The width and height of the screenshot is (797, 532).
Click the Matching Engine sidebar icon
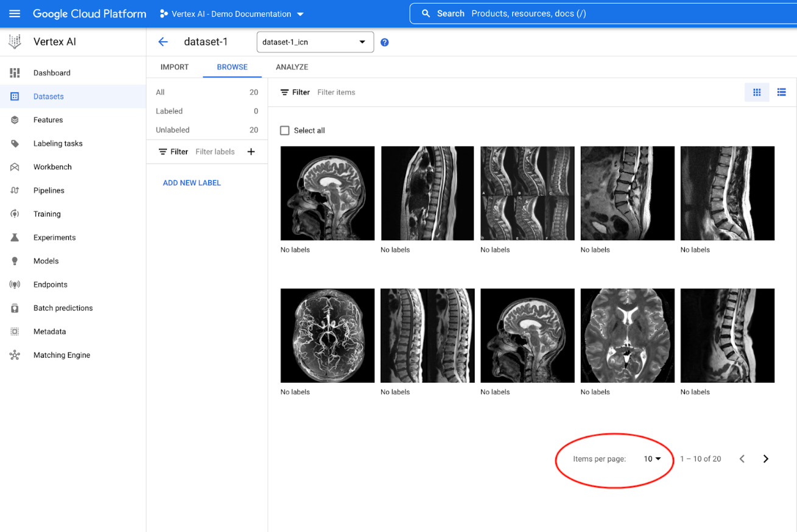15,355
